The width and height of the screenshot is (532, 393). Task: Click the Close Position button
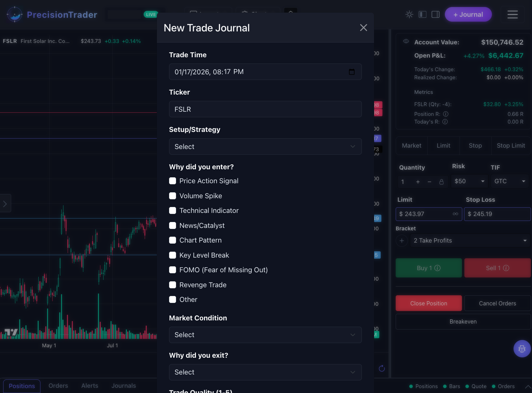pyautogui.click(x=429, y=303)
